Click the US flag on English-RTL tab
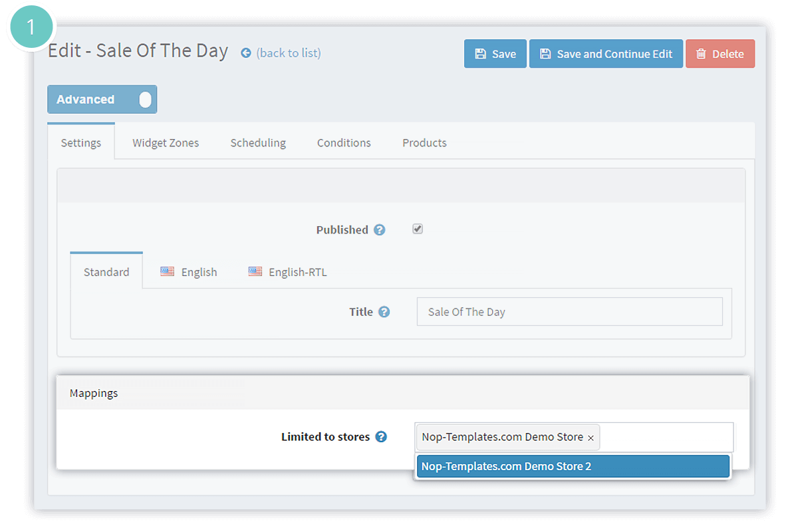This screenshot has height=532, width=798. coord(255,271)
